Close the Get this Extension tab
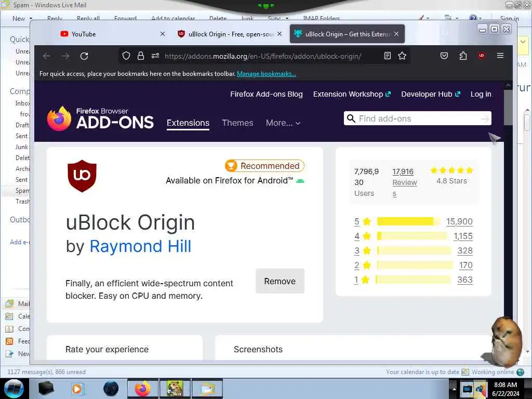This screenshot has width=532, height=399. [396, 34]
